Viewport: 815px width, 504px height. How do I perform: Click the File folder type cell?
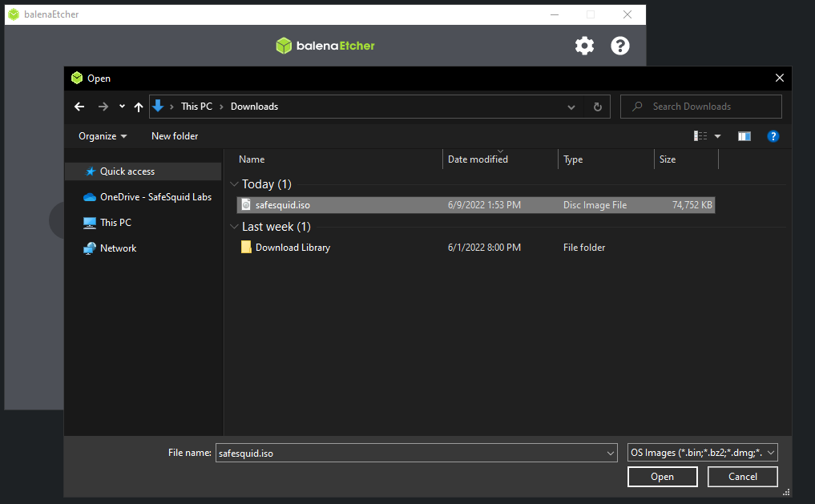pyautogui.click(x=584, y=248)
